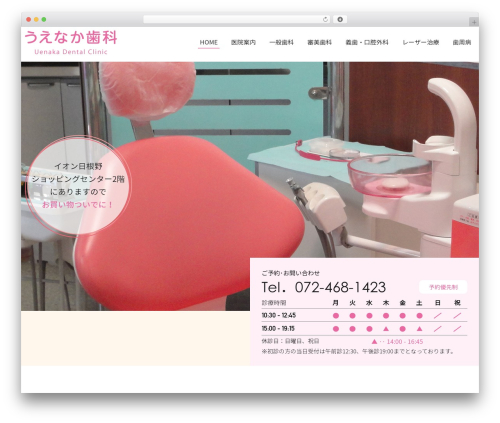Click the お買い物ついでに! pink text
The width and height of the screenshot is (500, 423).
[x=78, y=205]
